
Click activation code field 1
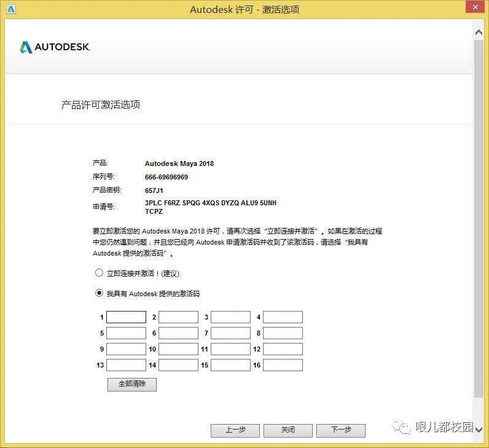pyautogui.click(x=127, y=317)
